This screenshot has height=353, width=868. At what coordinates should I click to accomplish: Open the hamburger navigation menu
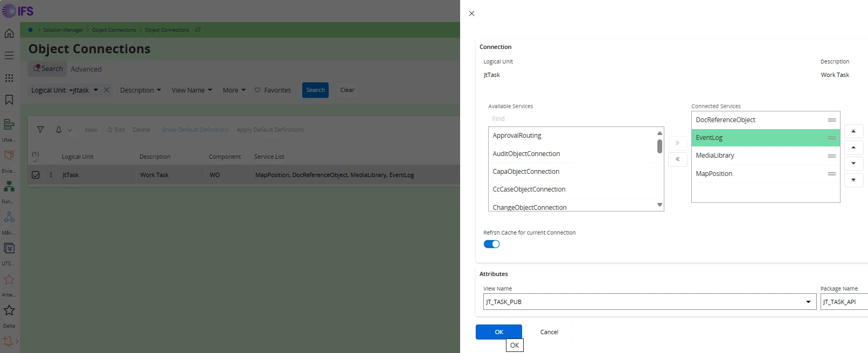click(x=9, y=55)
